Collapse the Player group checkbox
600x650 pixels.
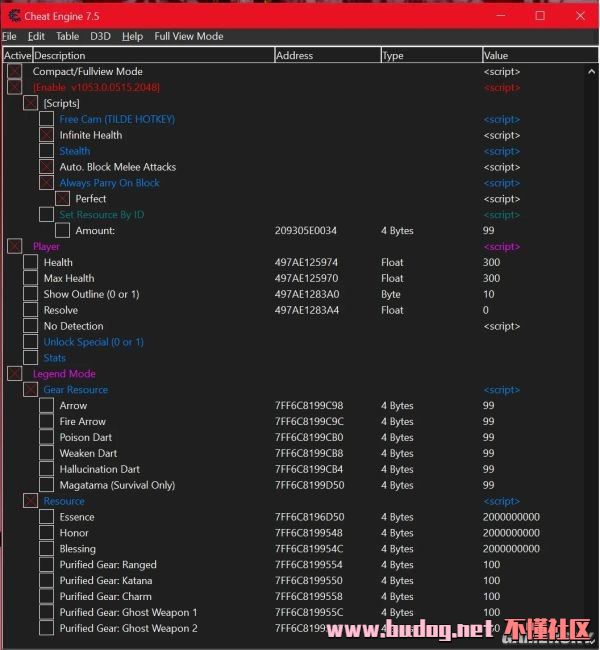15,246
